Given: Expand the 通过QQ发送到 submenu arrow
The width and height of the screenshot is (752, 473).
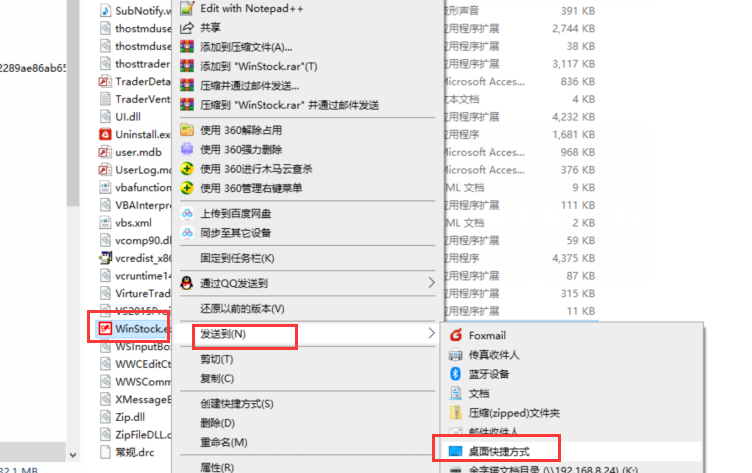Looking at the screenshot, I should (432, 283).
